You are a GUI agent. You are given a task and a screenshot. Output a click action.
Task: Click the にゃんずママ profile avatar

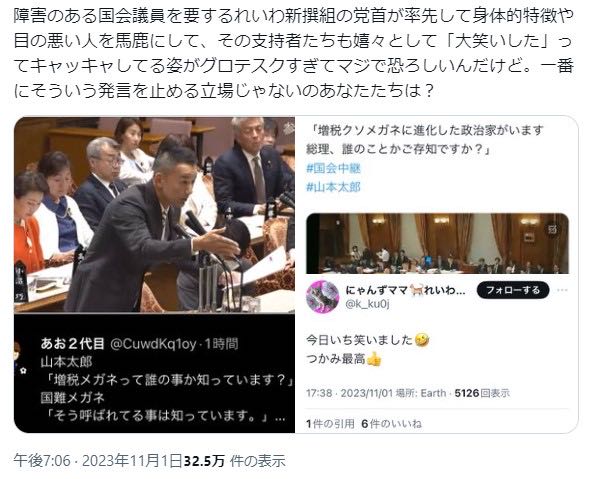click(x=322, y=296)
